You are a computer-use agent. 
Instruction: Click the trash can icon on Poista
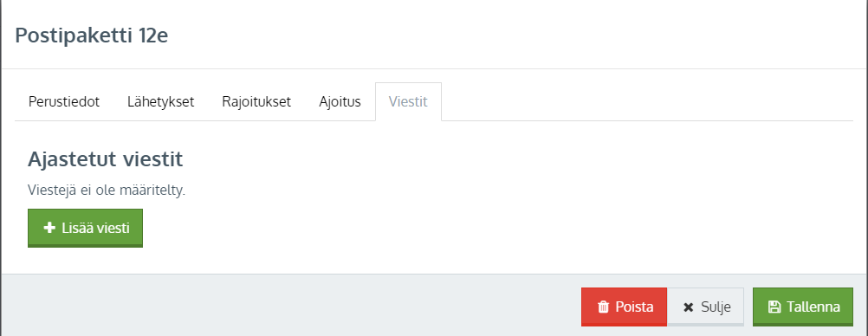click(604, 307)
